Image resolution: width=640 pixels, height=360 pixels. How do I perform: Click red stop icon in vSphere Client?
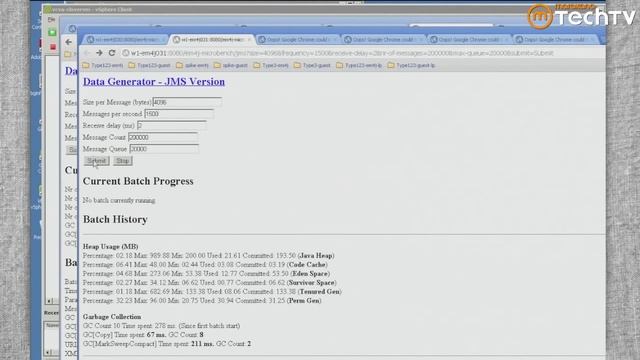(x=53, y=47)
